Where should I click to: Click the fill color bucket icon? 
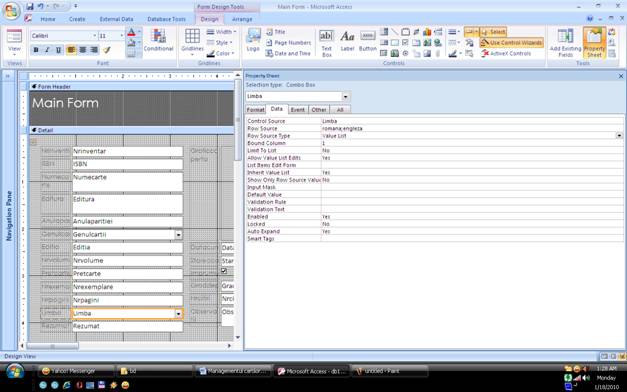pyautogui.click(x=131, y=43)
